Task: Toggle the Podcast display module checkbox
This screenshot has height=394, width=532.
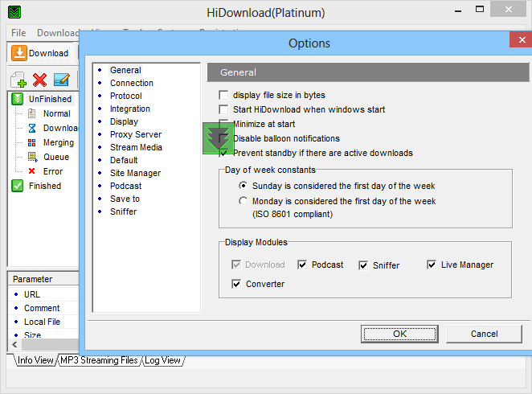Action: pos(302,265)
